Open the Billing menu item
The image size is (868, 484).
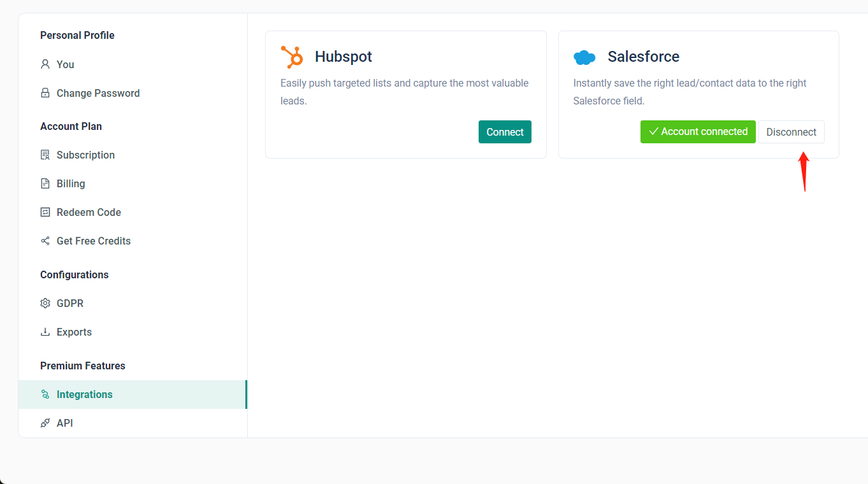(71, 183)
